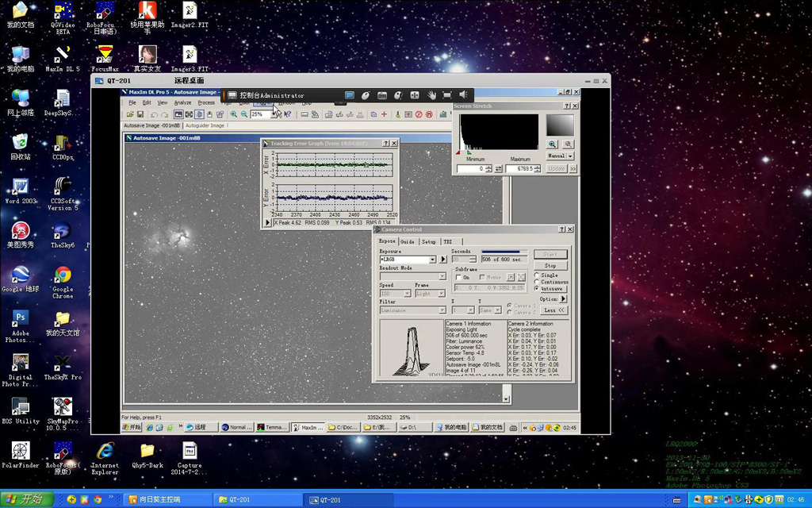Screen dimensions: 812x508
Task: Click the Zoom Out magnifier in MaxIm toolbar
Action: click(x=244, y=114)
